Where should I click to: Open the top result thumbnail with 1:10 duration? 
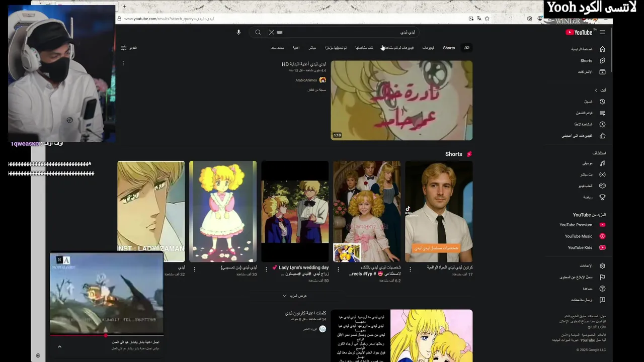pos(401,100)
